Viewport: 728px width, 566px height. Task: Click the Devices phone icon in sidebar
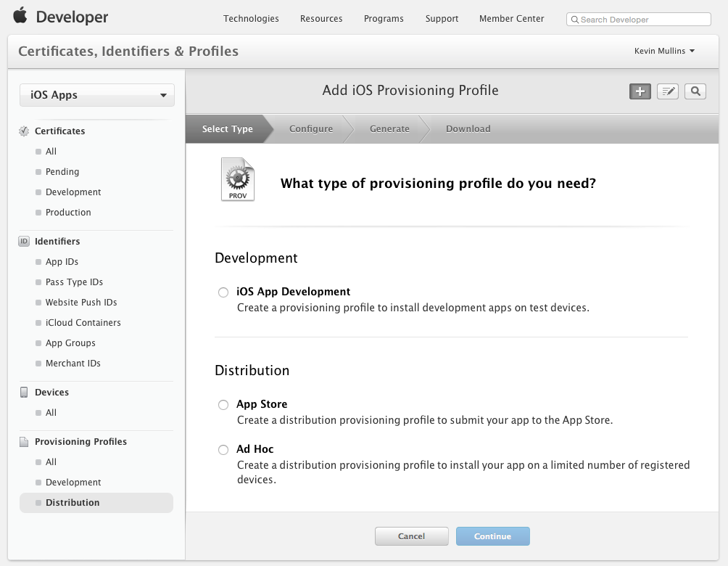(x=22, y=392)
